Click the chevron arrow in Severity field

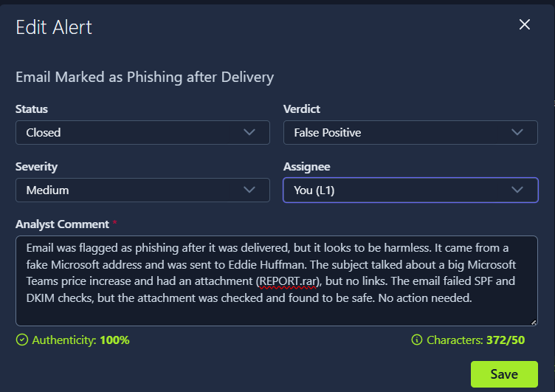[x=249, y=190]
